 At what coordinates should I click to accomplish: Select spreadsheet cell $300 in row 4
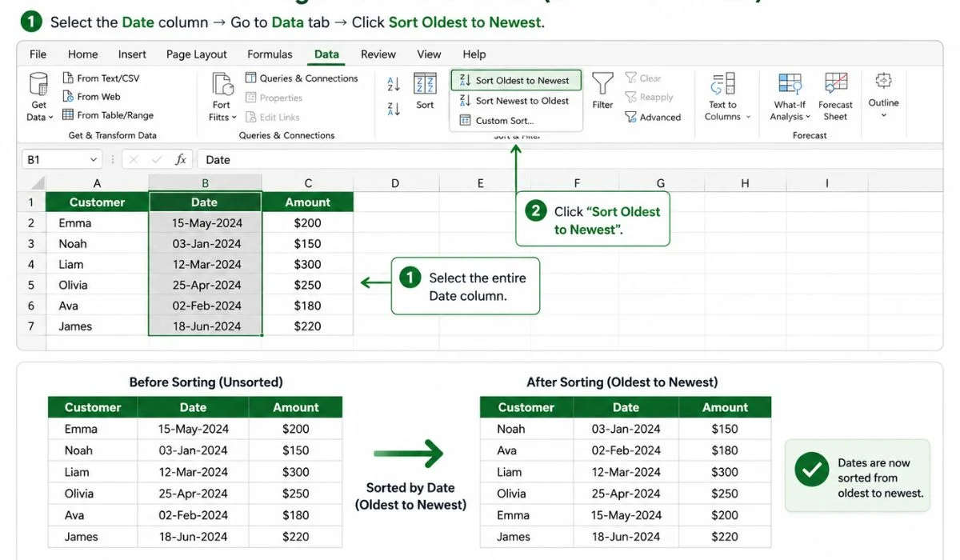[308, 264]
